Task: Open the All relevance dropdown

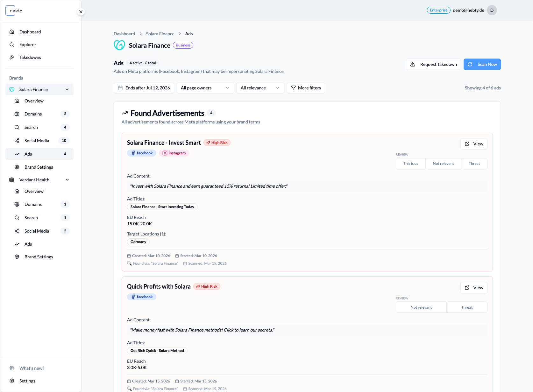Action: click(x=260, y=88)
